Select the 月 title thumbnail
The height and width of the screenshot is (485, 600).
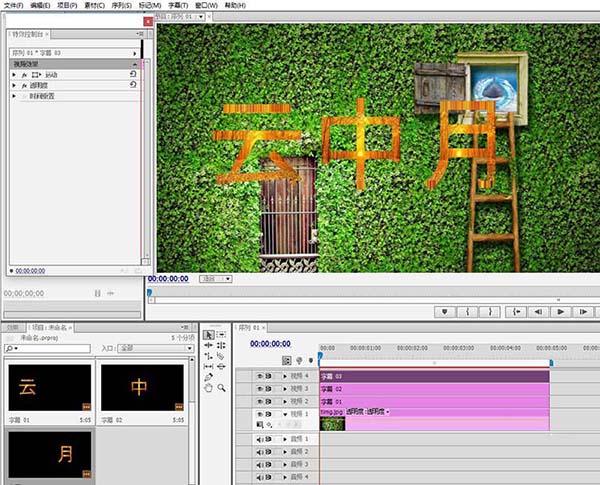click(x=50, y=455)
